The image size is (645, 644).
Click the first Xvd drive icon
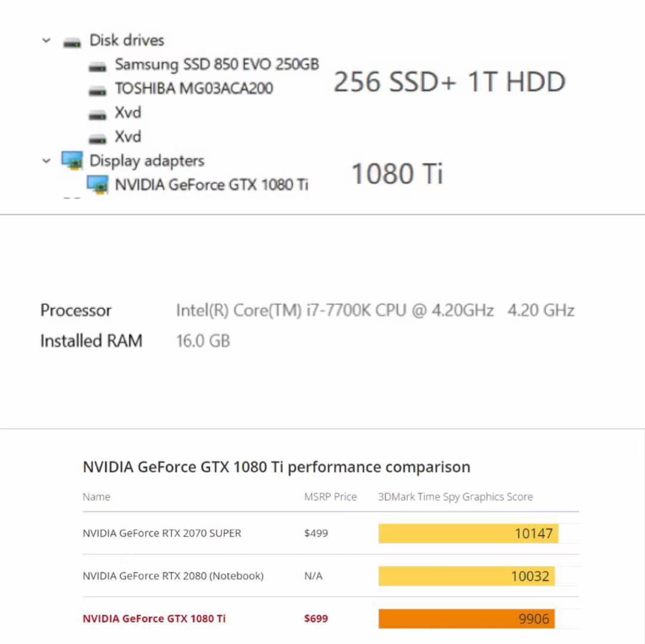click(97, 114)
